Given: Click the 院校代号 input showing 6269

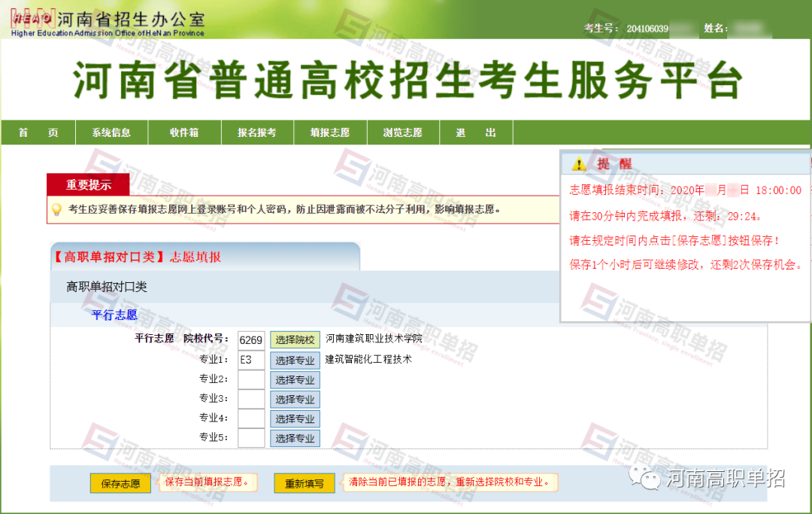Looking at the screenshot, I should pos(251,339).
